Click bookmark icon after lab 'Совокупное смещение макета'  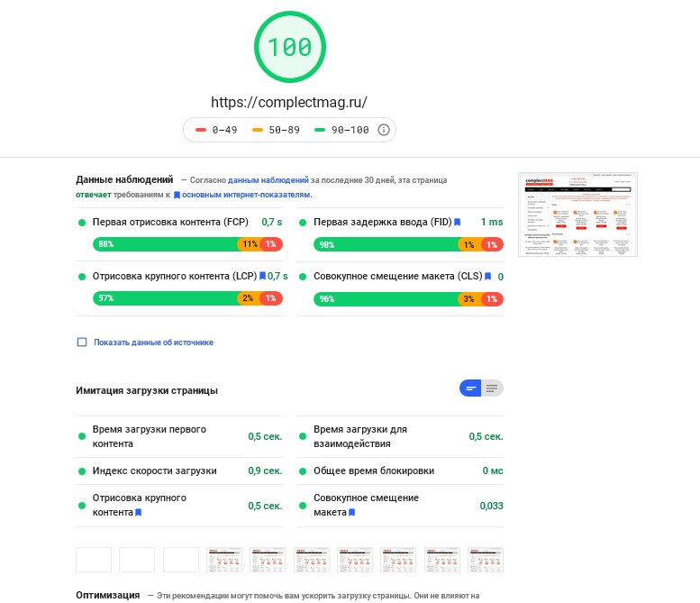(351, 512)
